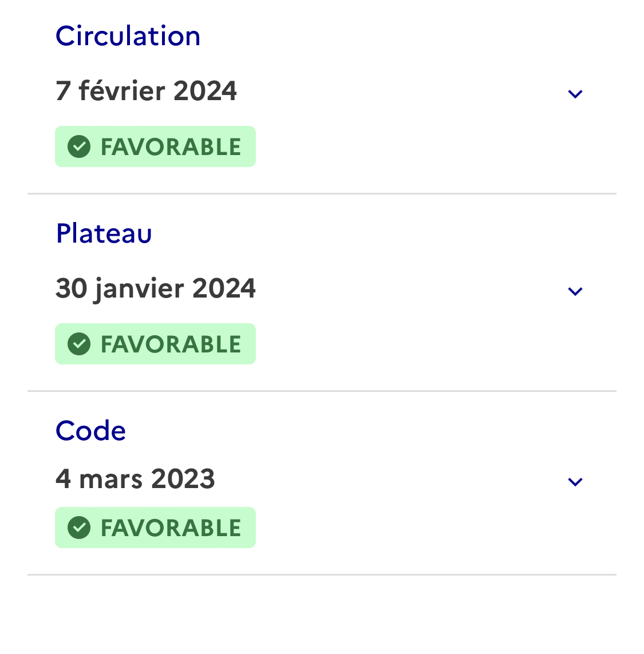Click the word janvier in Plateau's date

pyautogui.click(x=140, y=288)
